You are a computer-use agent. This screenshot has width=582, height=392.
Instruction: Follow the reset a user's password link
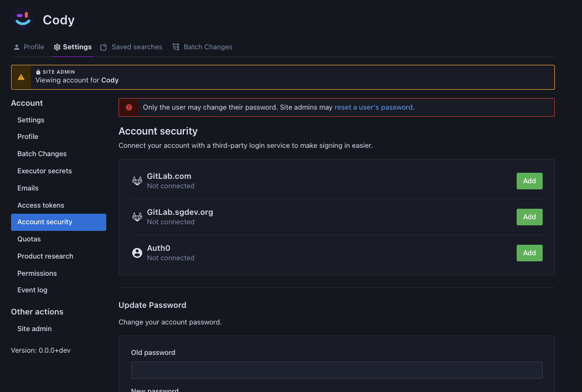click(x=373, y=107)
